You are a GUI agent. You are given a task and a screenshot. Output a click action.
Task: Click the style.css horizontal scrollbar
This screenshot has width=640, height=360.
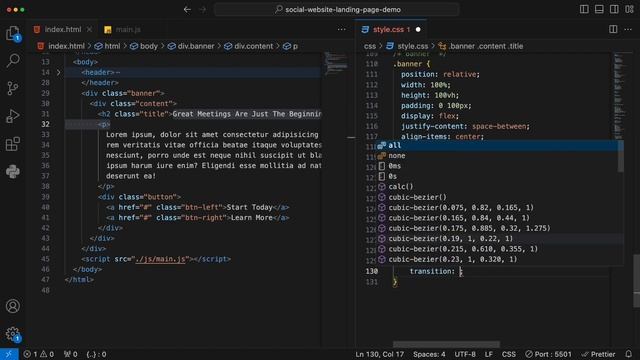446,344
